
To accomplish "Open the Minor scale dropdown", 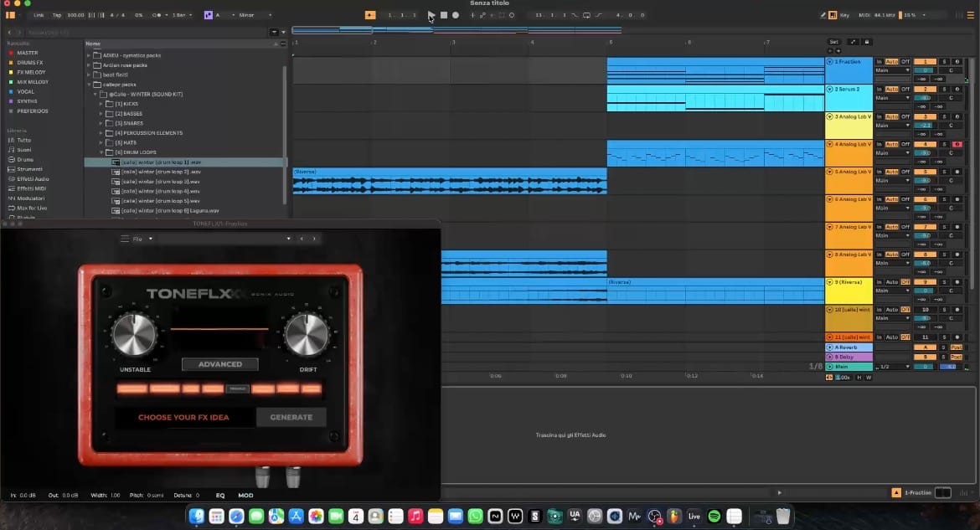I will click(x=255, y=15).
